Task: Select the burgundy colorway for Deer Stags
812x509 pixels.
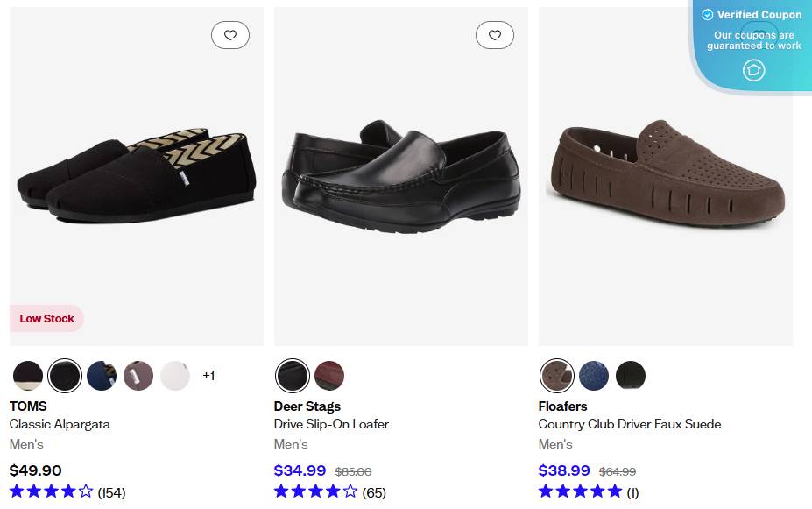Action: (x=329, y=375)
